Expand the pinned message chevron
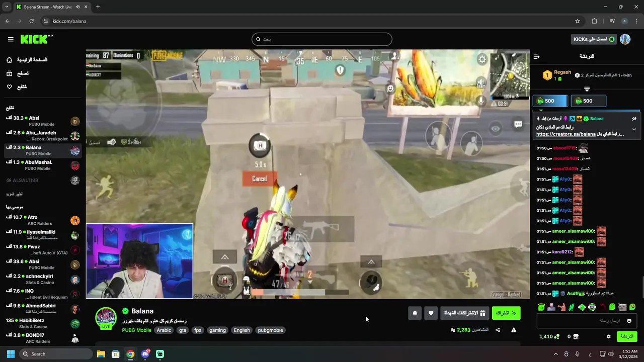Screen dimensions: 644x362 [x=634, y=129]
